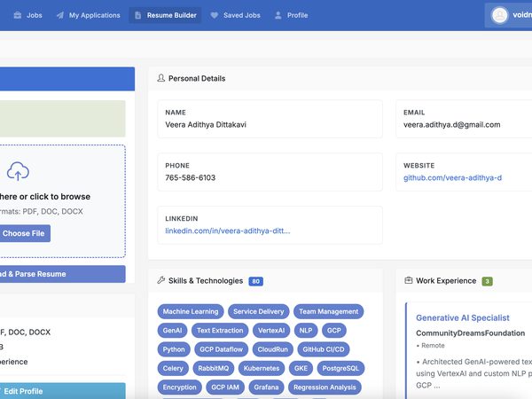Select the VertexAI skill tag
The width and height of the screenshot is (532, 399).
[271, 331]
